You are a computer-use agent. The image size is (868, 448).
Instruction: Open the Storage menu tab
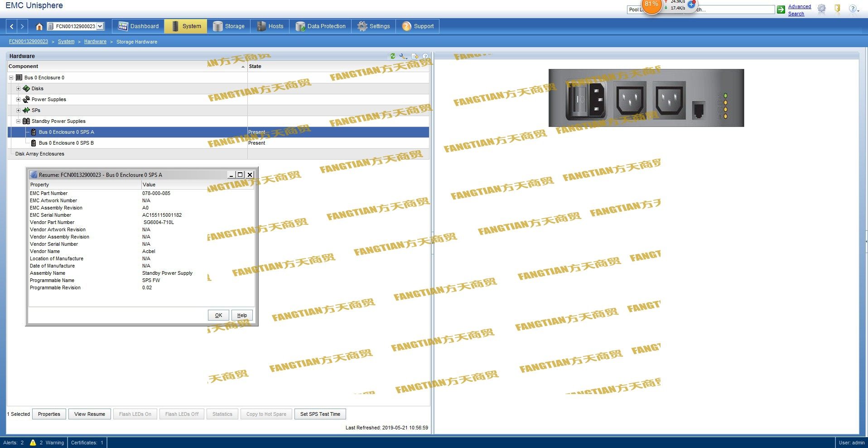point(229,26)
